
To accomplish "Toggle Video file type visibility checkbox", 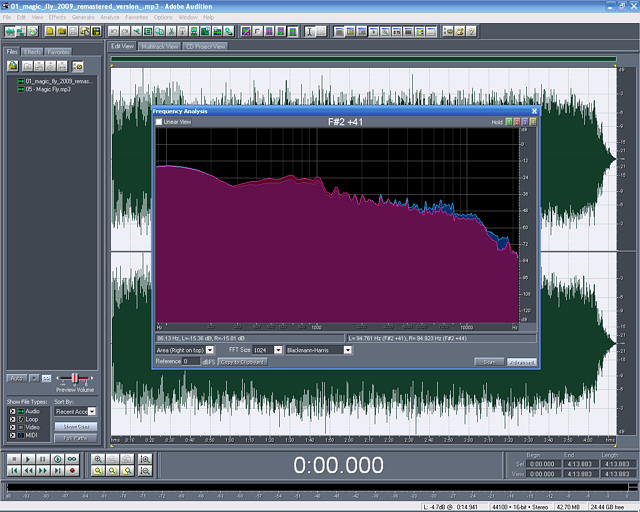I will 12,427.
